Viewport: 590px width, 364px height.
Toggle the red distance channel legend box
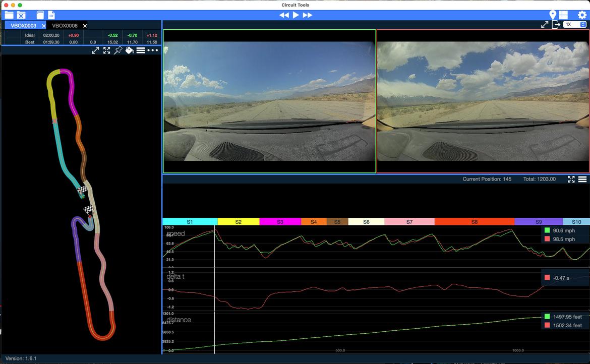point(547,326)
